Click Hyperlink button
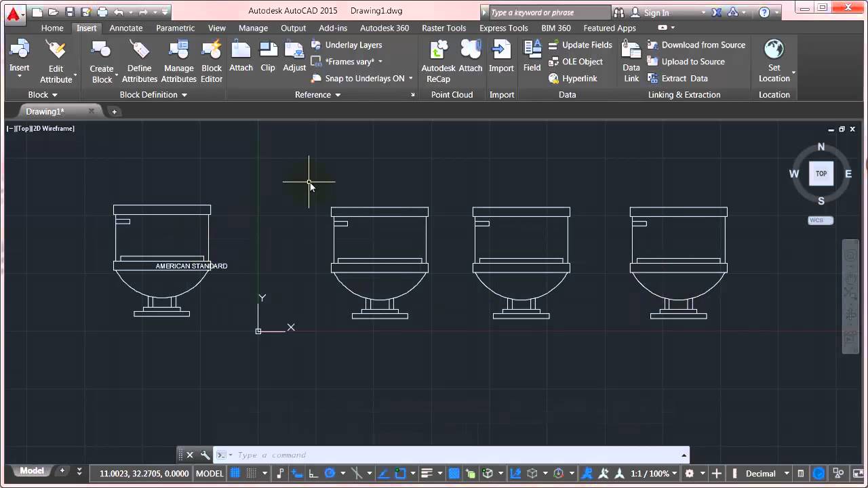Screen dimensions: 868x488 [573, 79]
